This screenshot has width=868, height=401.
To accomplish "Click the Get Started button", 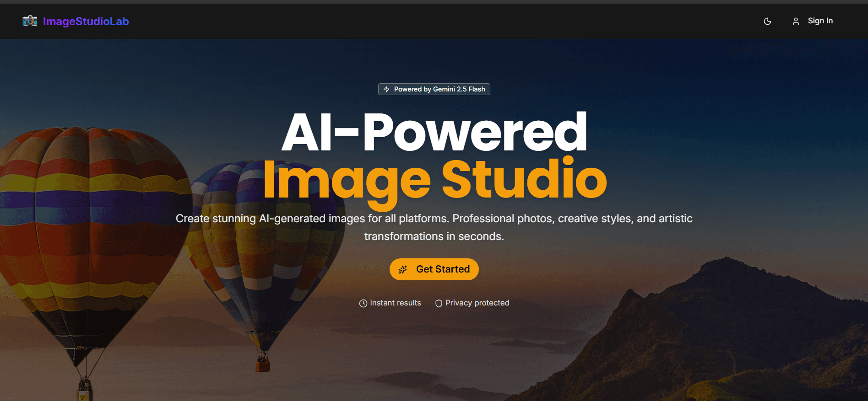I will [434, 269].
